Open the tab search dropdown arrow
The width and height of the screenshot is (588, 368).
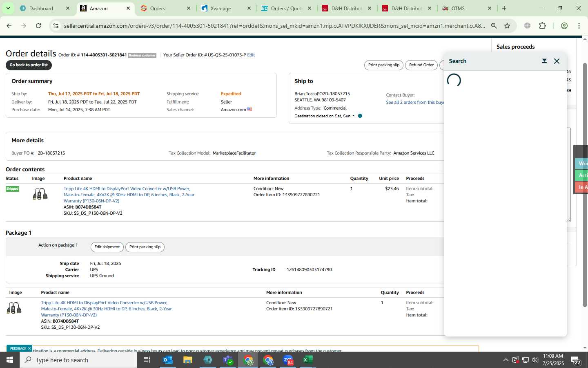(x=8, y=8)
